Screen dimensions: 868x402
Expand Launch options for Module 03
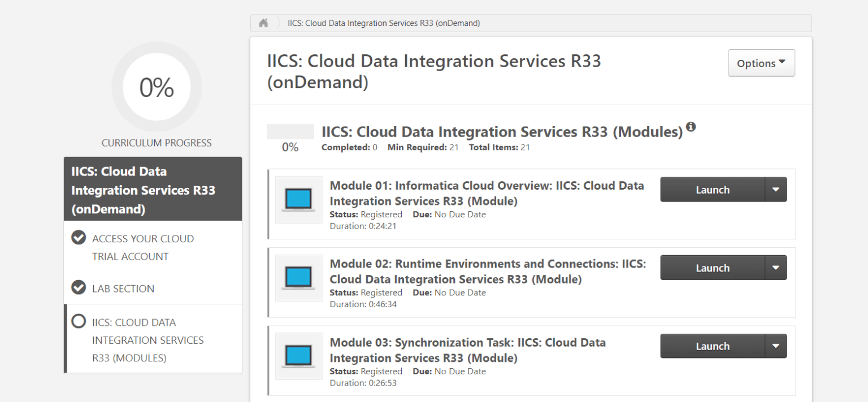point(776,346)
